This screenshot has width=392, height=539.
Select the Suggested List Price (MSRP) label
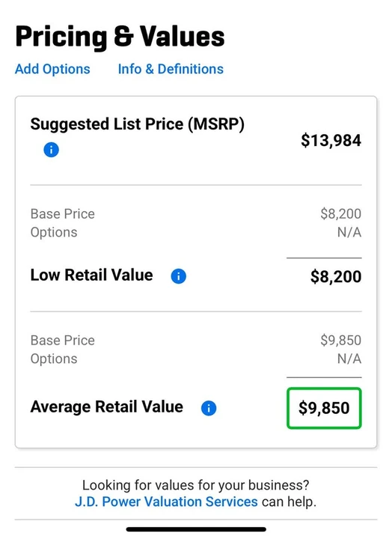click(138, 124)
